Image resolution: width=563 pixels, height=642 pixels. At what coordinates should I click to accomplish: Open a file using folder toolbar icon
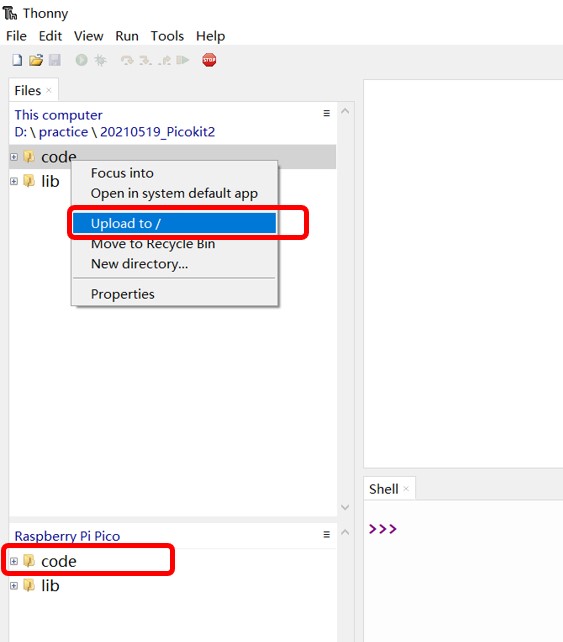36,60
